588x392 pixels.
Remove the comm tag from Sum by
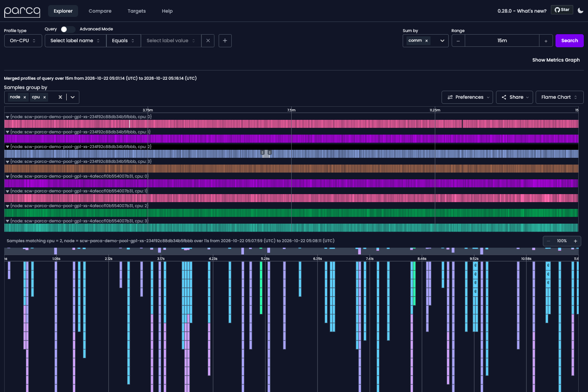[426, 41]
